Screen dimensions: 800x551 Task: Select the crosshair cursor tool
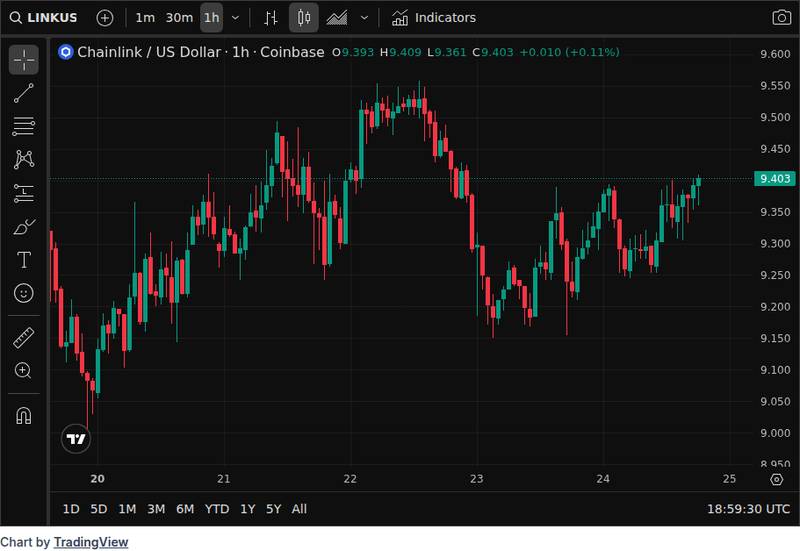pos(24,60)
